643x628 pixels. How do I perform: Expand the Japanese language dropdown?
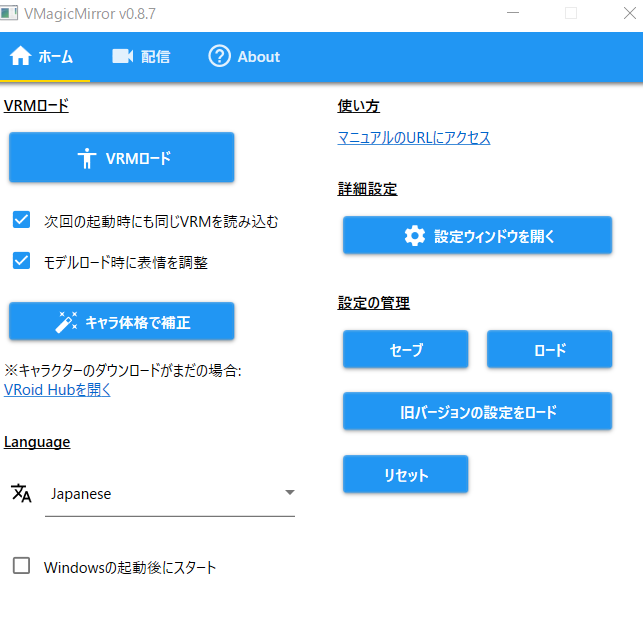point(170,493)
